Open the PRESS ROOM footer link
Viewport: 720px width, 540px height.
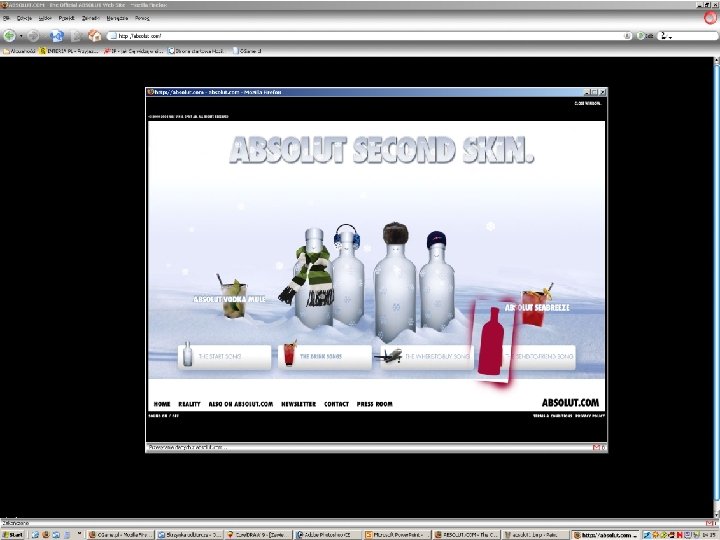tap(375, 404)
